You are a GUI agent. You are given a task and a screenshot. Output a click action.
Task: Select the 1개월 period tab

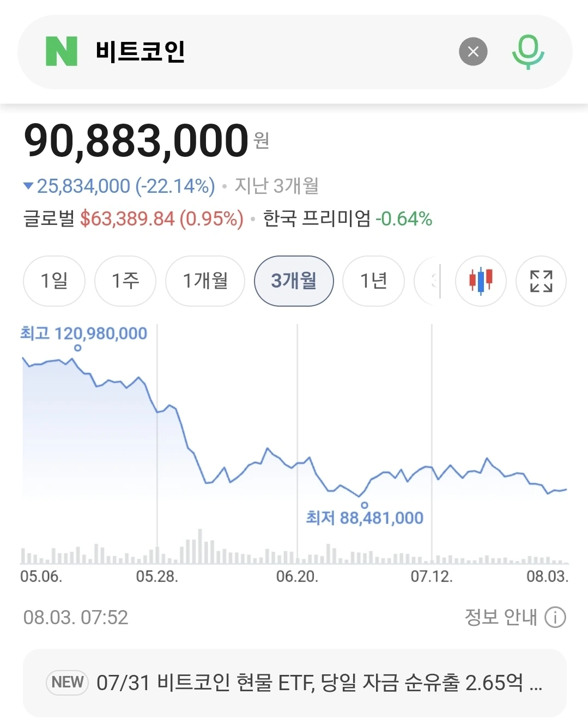205,281
